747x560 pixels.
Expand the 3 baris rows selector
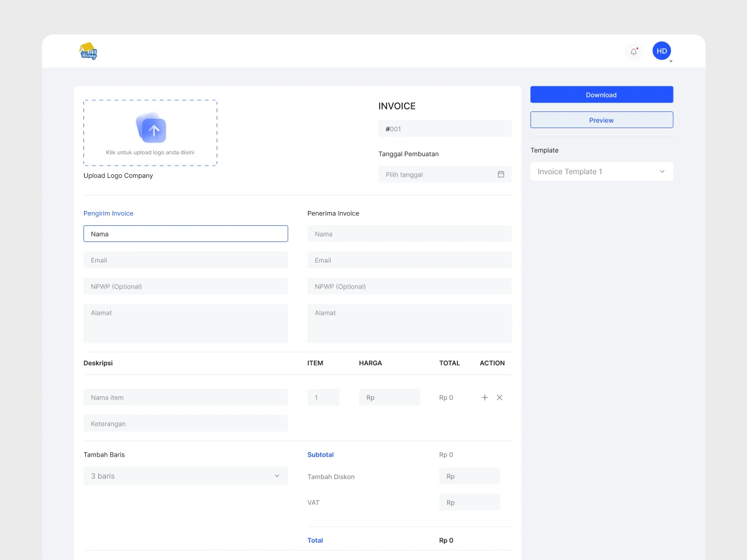click(186, 475)
